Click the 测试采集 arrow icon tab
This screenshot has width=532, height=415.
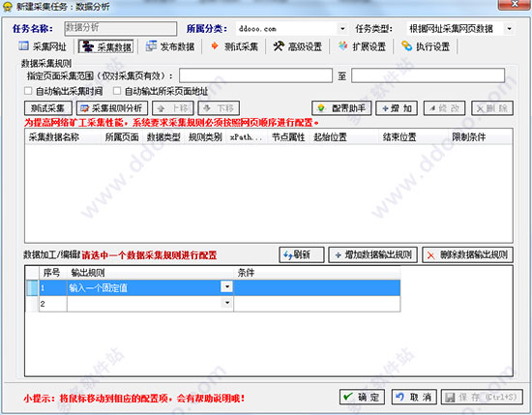(x=214, y=45)
